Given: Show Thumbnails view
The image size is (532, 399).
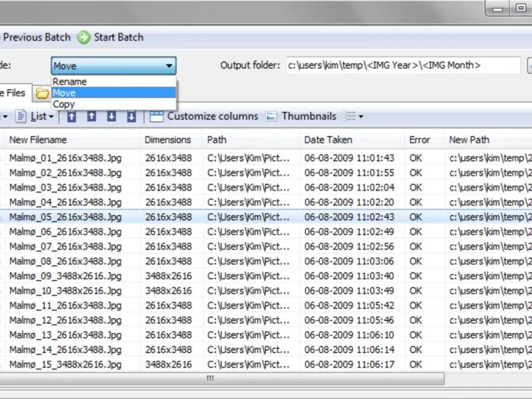Looking at the screenshot, I should tap(309, 116).
